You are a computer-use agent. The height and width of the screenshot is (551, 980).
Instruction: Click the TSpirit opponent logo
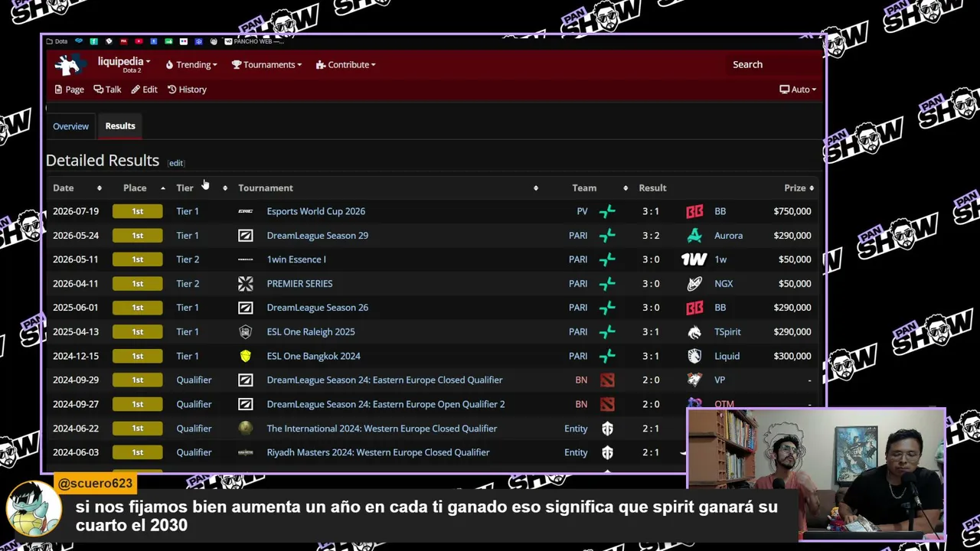point(694,332)
